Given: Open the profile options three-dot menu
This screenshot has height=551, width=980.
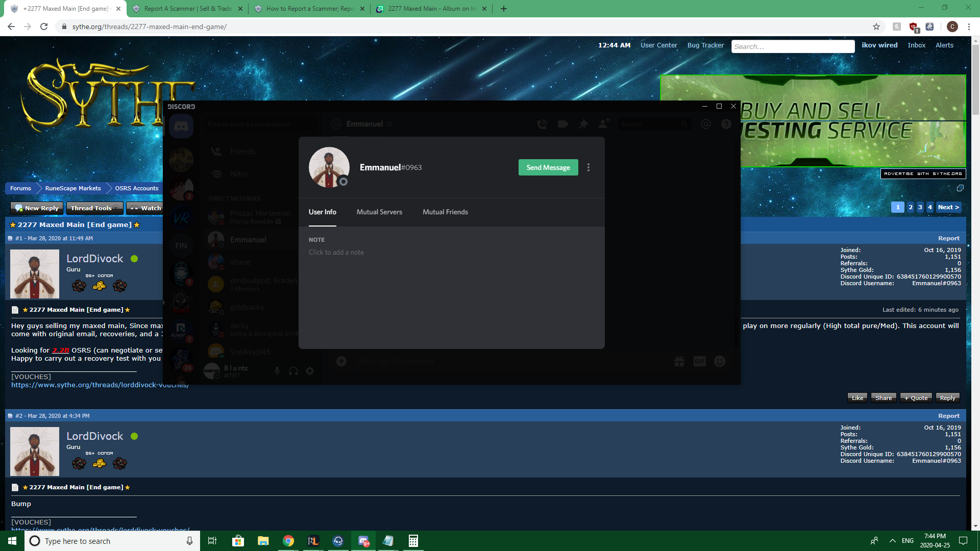Looking at the screenshot, I should click(589, 167).
